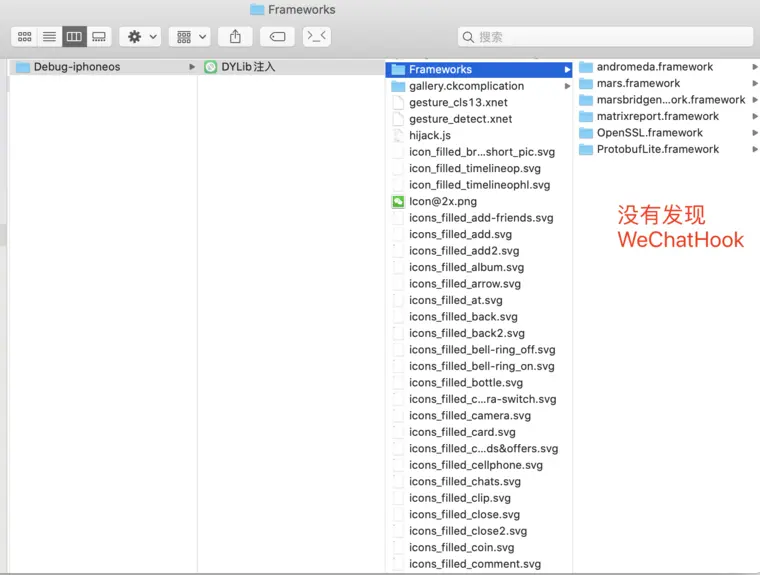This screenshot has width=760, height=575.
Task: Click the Frameworks row disclosure arrow
Action: point(567,70)
